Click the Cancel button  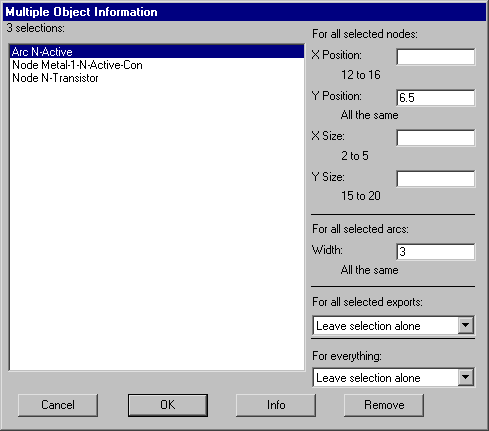(58, 405)
